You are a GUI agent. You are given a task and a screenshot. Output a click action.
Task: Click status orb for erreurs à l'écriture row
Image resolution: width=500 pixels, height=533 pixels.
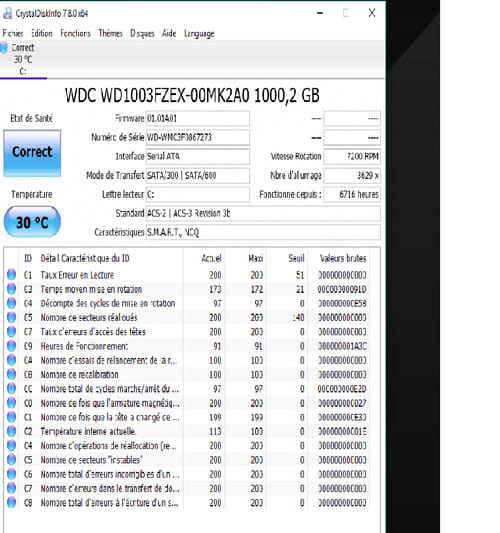[x=11, y=503]
